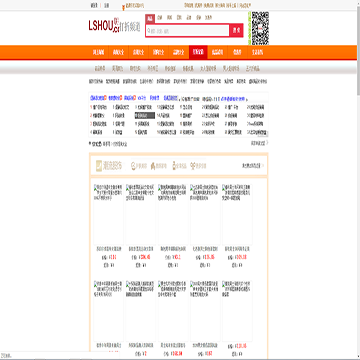Click the red search button
Viewport: 360px width, 360px height.
(x=236, y=30)
